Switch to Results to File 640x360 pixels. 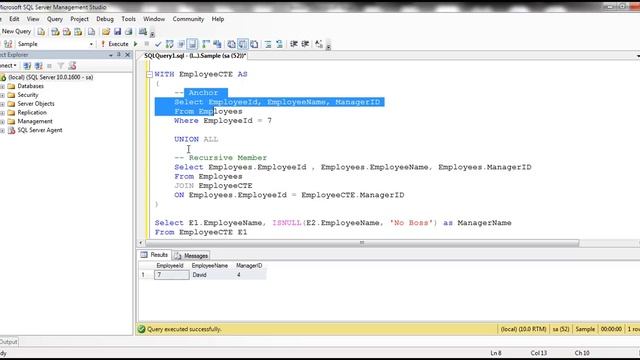point(254,44)
